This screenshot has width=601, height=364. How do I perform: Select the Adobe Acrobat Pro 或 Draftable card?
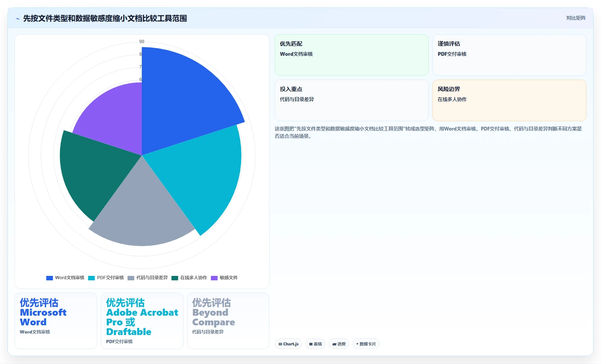coord(142,321)
